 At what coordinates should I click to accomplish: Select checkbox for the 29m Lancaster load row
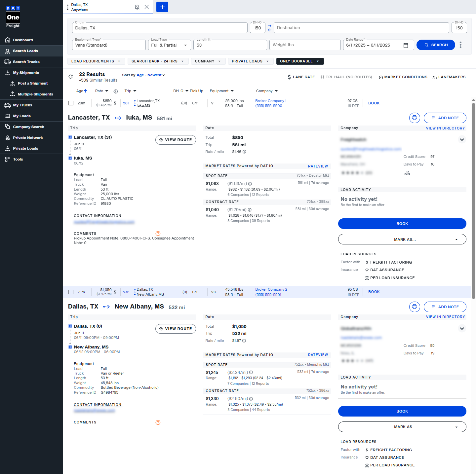71,103
